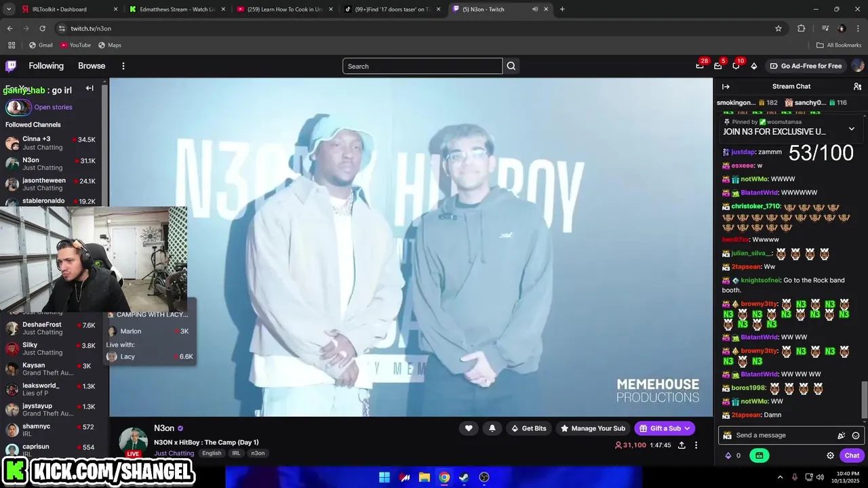Open the stories link
The image size is (868, 488).
[x=53, y=107]
